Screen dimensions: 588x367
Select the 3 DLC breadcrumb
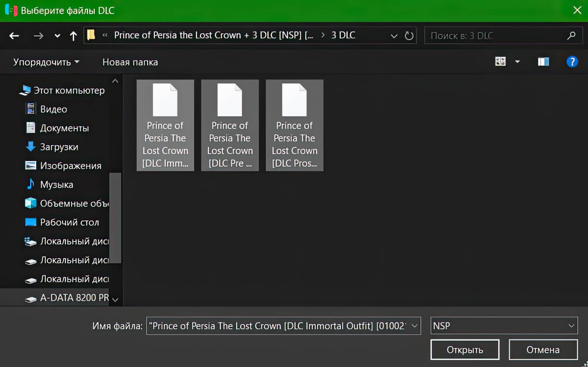343,35
